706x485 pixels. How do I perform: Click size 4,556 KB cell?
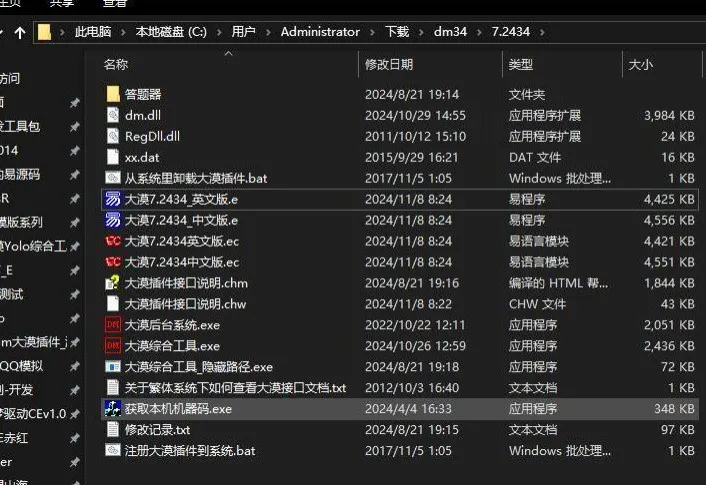tap(669, 220)
